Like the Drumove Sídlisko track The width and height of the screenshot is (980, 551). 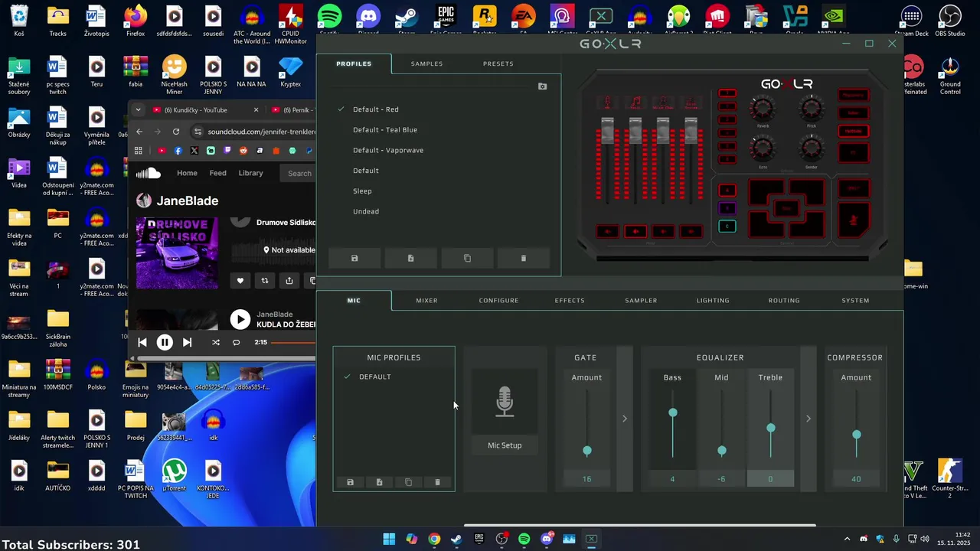(x=240, y=281)
